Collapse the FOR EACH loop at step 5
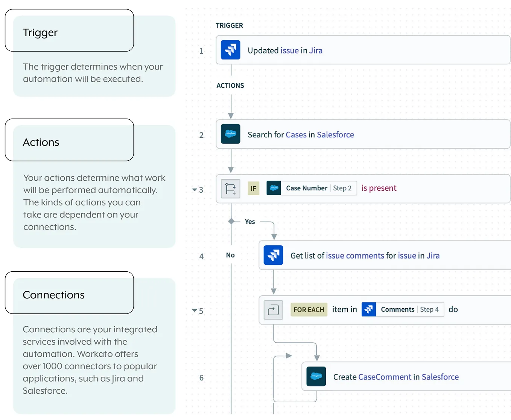 195,310
